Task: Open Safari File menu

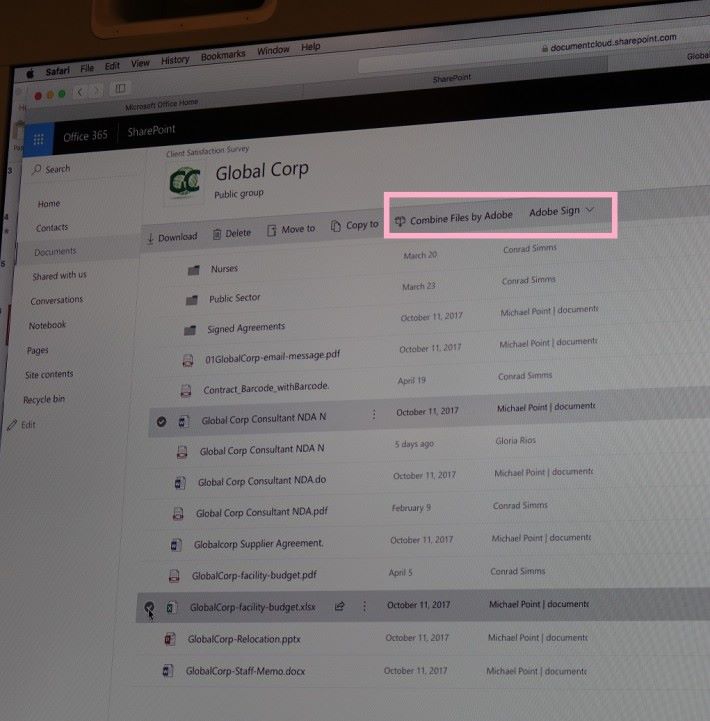Action: (87, 68)
